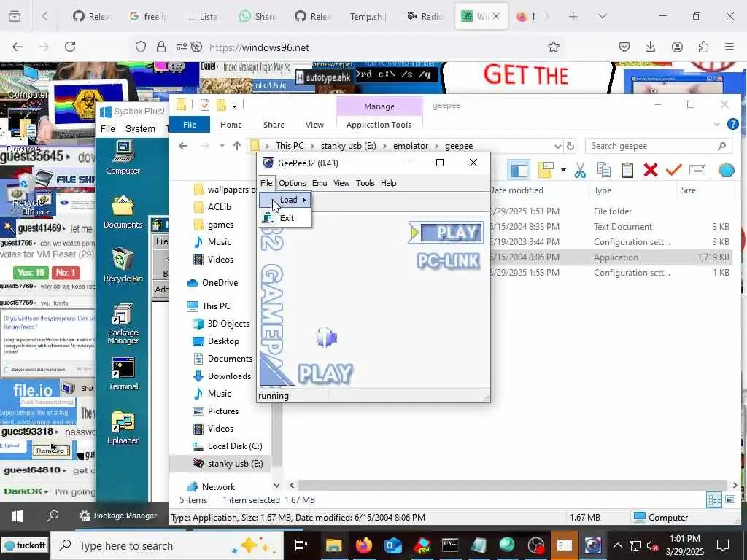Expand the address bar history dropdown
This screenshot has height=560, width=747.
pos(557,146)
